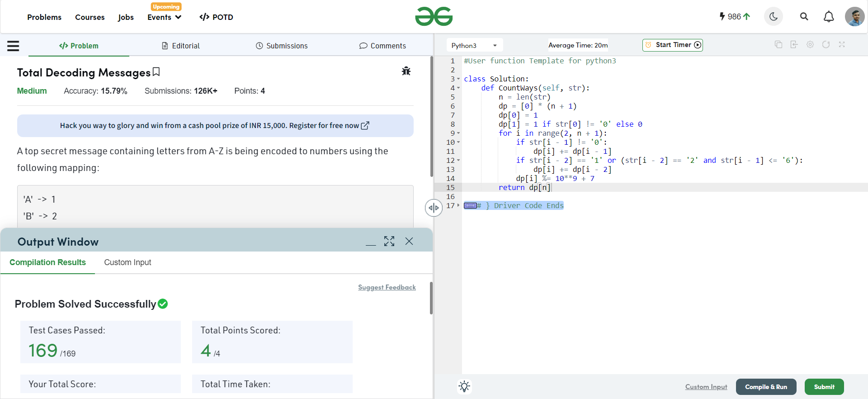Click the Suggest Feedback link
Viewport: 868px width, 399px height.
pyautogui.click(x=387, y=287)
